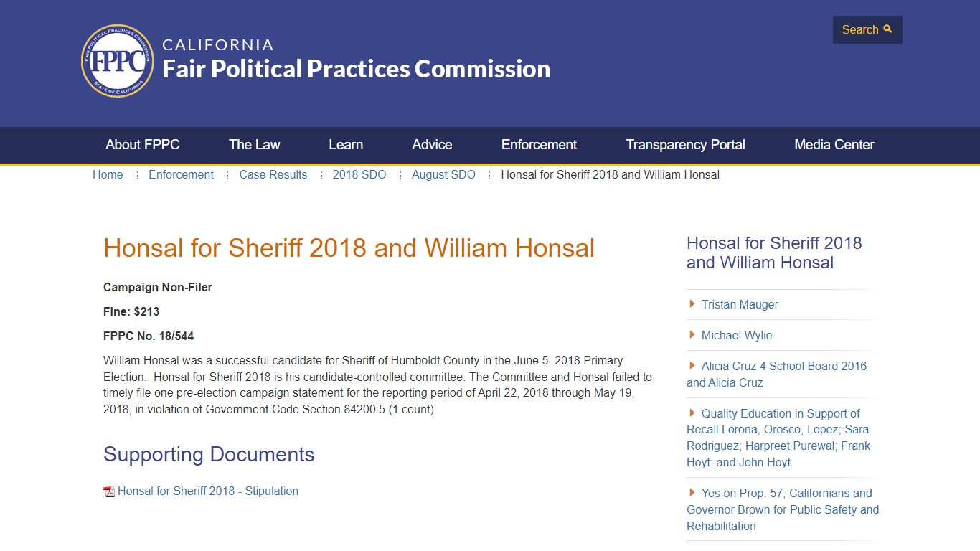Image resolution: width=980 pixels, height=551 pixels.
Task: Click the CALIFORNIA text in the header
Action: coord(218,44)
